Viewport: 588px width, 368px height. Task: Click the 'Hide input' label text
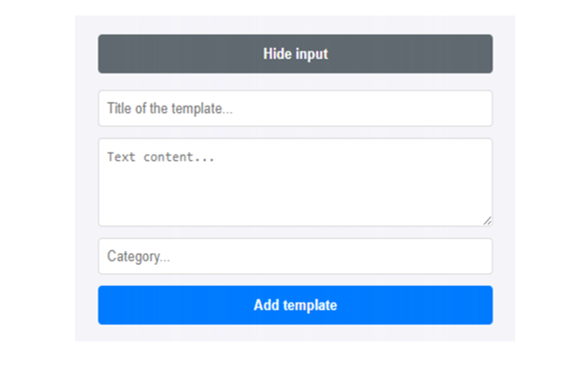[295, 54]
